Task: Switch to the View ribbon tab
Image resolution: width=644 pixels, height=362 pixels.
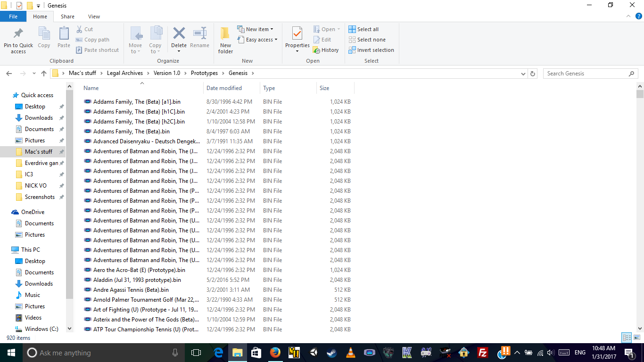Action: tap(94, 16)
